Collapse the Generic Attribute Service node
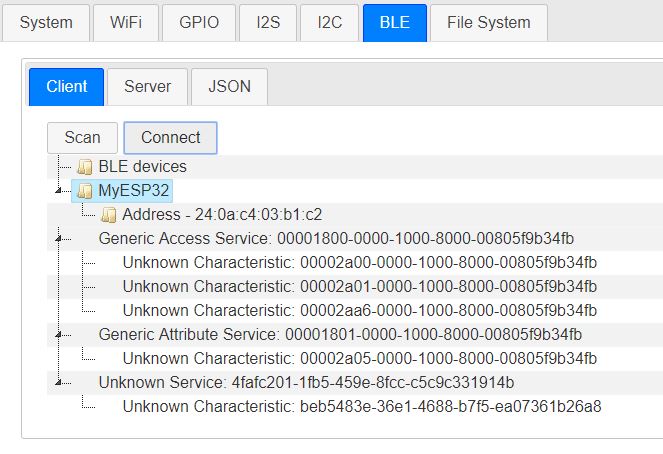Viewport: 663px width, 454px height. 58,335
